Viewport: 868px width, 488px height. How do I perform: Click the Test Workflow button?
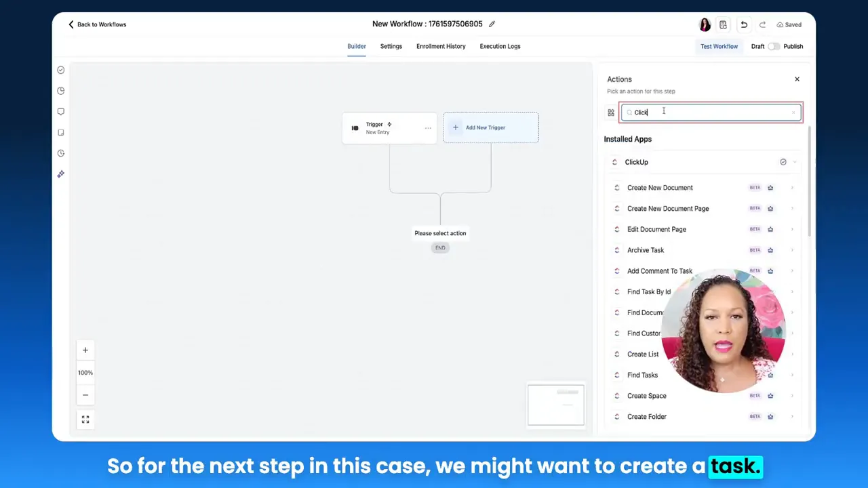(x=719, y=46)
